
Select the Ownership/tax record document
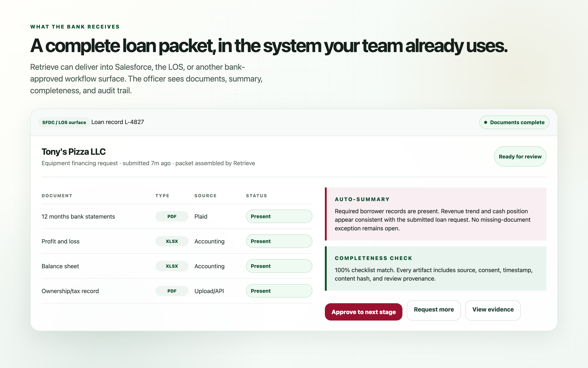point(70,291)
